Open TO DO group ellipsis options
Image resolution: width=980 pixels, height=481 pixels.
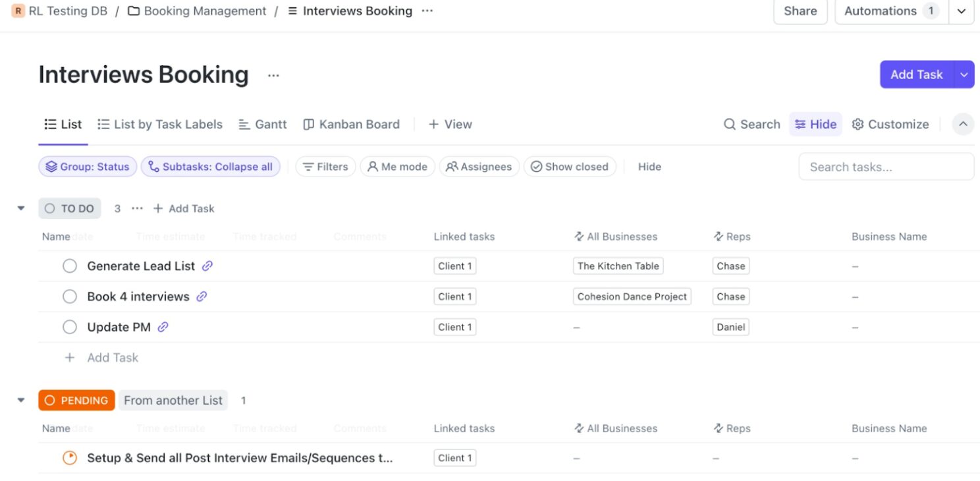pyautogui.click(x=137, y=208)
